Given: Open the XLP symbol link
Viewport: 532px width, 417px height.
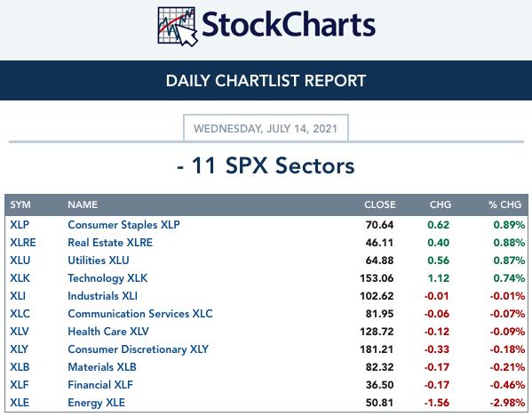Looking at the screenshot, I should 20,225.
